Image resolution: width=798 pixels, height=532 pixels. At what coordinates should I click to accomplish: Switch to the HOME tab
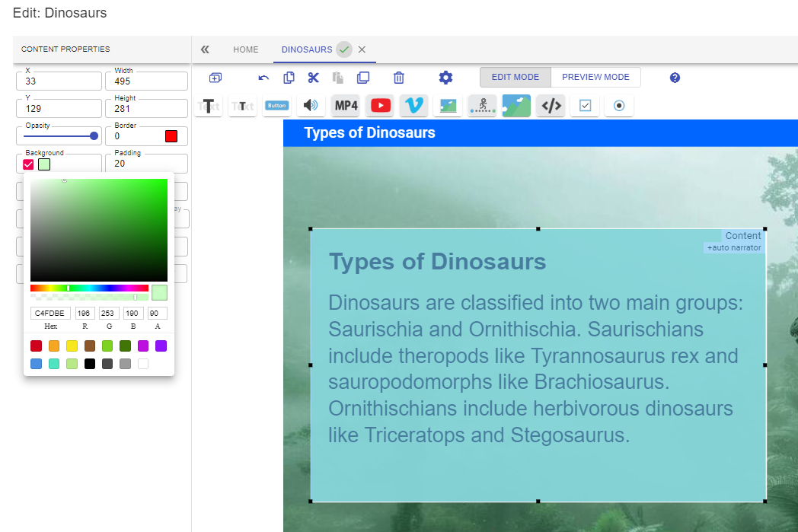point(246,49)
